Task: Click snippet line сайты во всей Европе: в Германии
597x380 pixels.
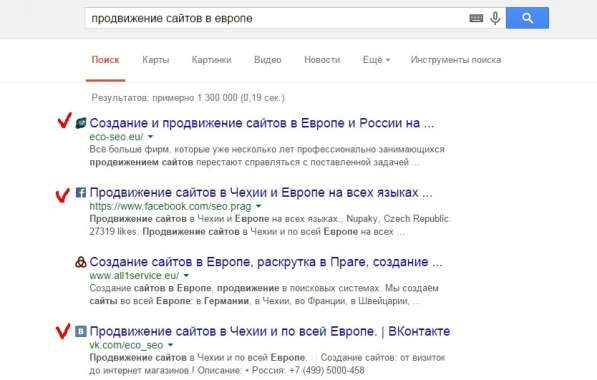Action: coord(255,301)
